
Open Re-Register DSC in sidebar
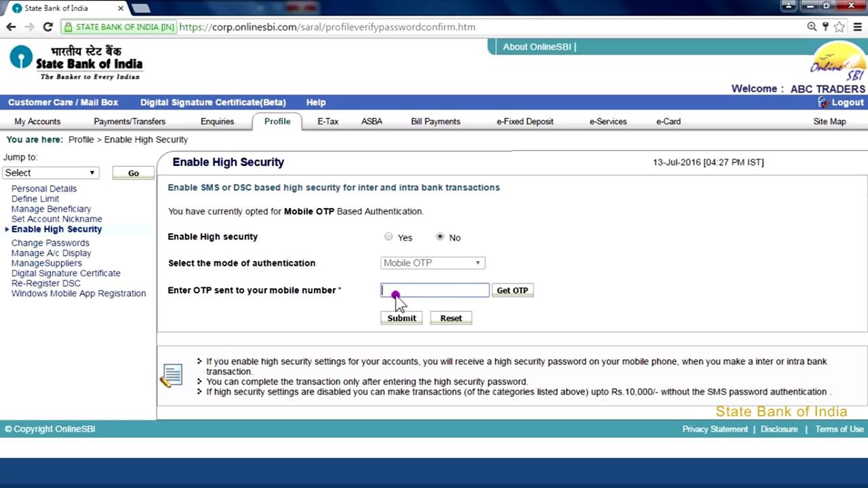[x=46, y=283]
